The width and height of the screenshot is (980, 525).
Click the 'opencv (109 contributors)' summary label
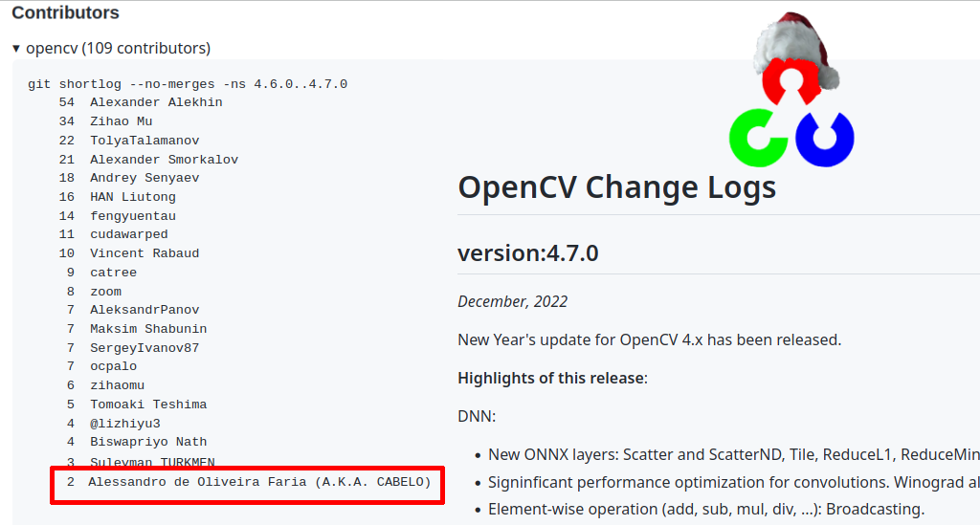click(118, 48)
